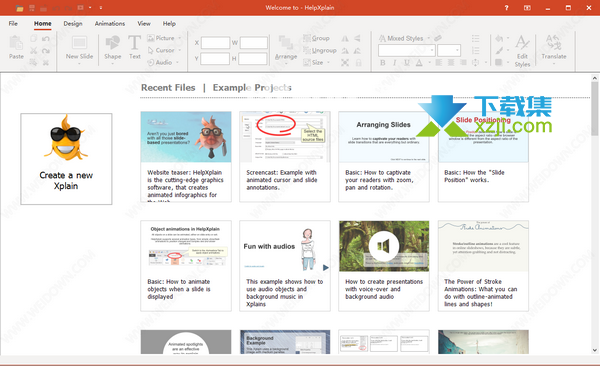Select the Recent Files heading
This screenshot has width=600, height=366.
(168, 88)
